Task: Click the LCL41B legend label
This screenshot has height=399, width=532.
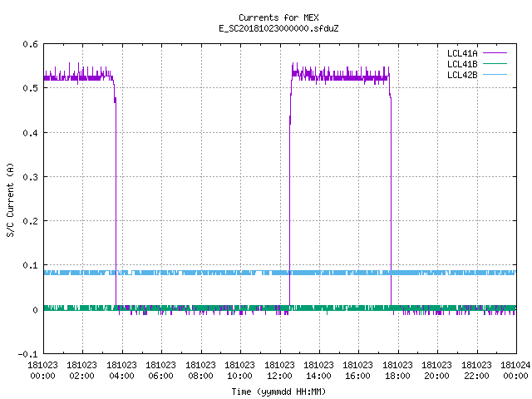Action: click(x=462, y=64)
